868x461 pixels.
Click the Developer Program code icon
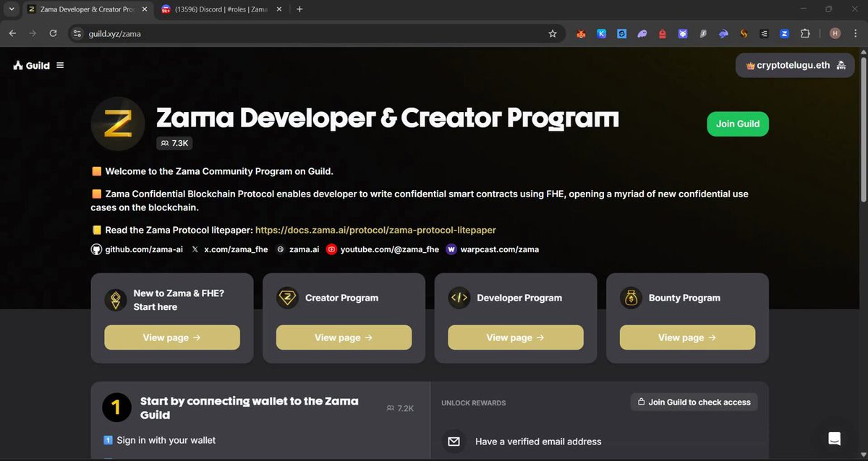pos(459,298)
